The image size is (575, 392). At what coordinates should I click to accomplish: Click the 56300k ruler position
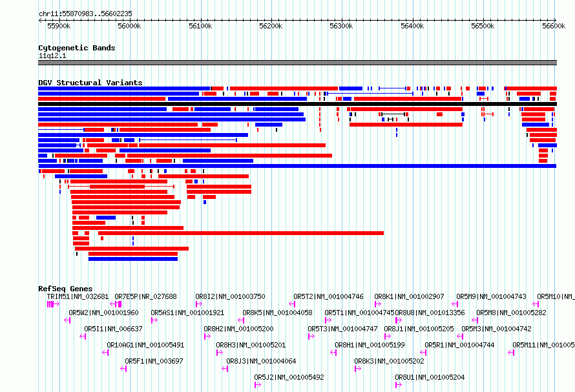341,26
